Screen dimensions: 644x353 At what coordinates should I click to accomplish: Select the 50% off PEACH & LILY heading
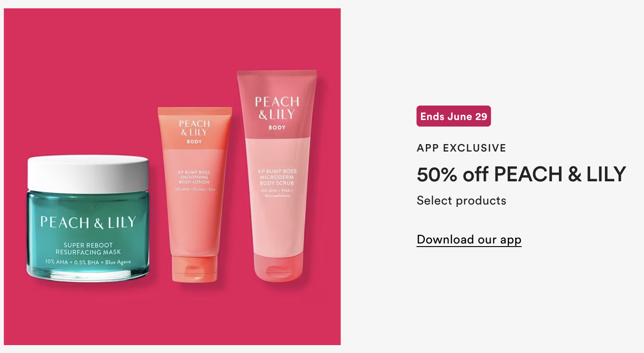coord(521,174)
